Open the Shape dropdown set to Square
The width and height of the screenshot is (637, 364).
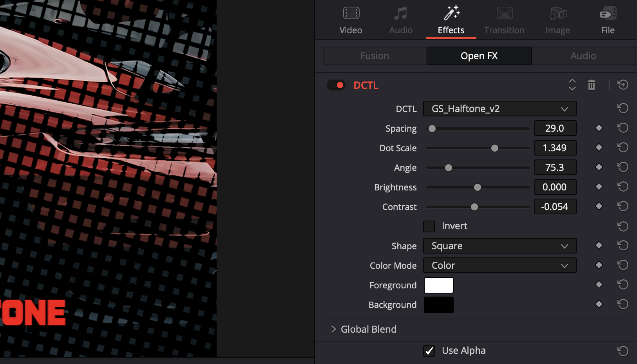coord(499,246)
